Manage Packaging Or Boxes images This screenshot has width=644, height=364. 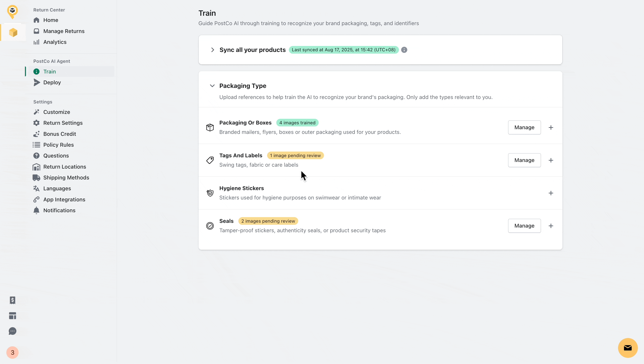pos(525,128)
